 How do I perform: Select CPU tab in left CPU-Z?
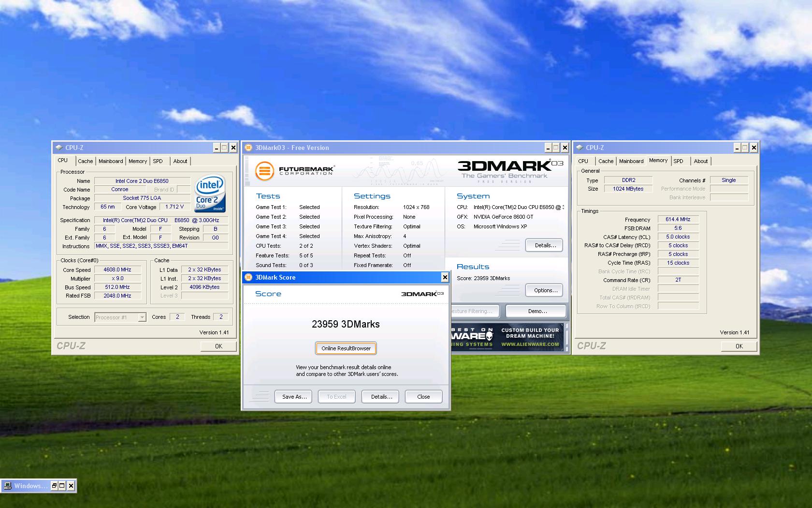coord(63,161)
